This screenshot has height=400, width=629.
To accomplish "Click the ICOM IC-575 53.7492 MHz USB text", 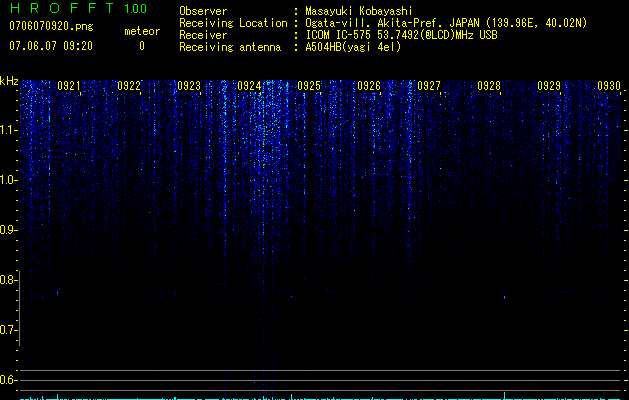I will click(x=401, y=35).
